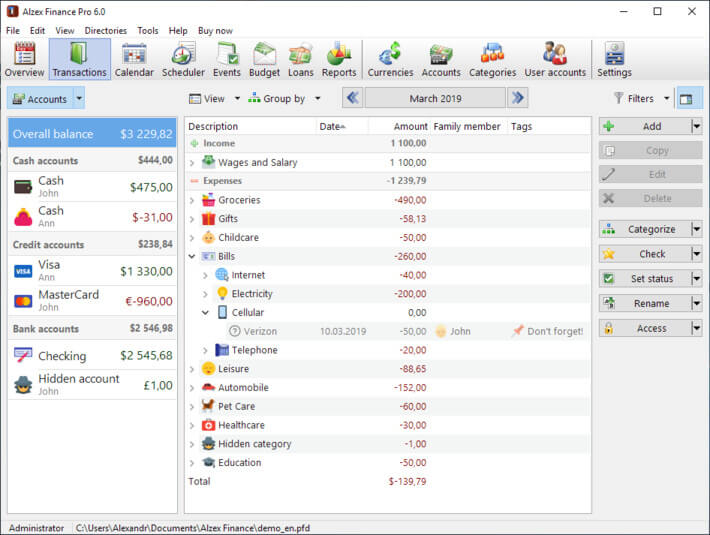Select the Visa account
This screenshot has width=710, height=535.
click(92, 270)
